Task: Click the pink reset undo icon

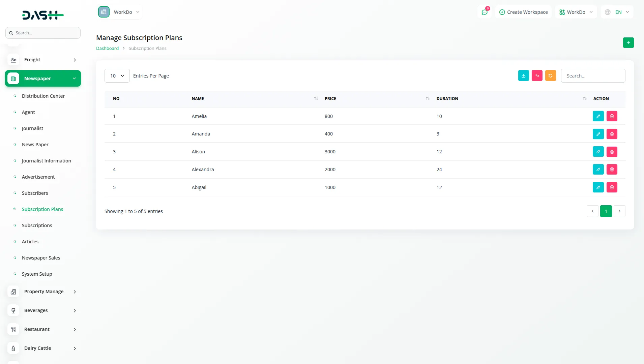Action: 537,76
